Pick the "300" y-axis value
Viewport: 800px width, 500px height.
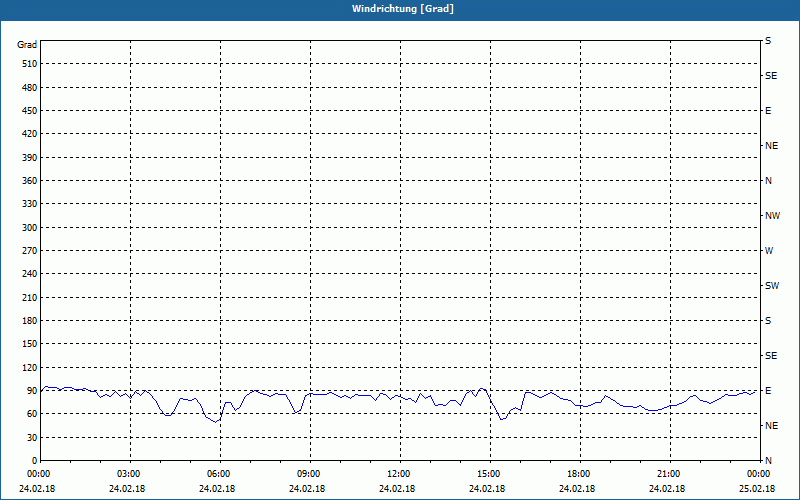[30, 228]
